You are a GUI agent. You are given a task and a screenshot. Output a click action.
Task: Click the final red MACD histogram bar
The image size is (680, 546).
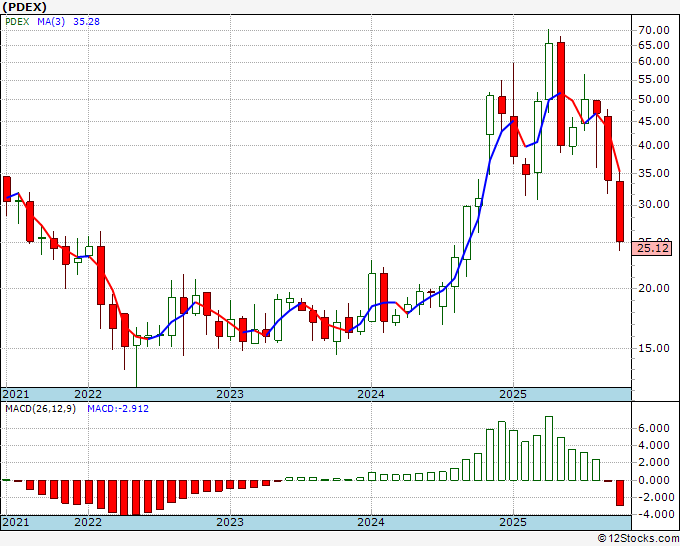[x=620, y=493]
